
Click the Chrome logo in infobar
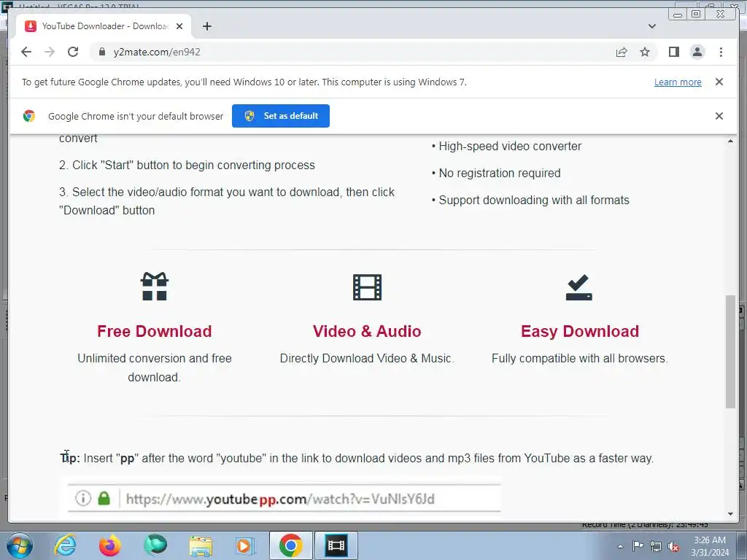pos(29,116)
